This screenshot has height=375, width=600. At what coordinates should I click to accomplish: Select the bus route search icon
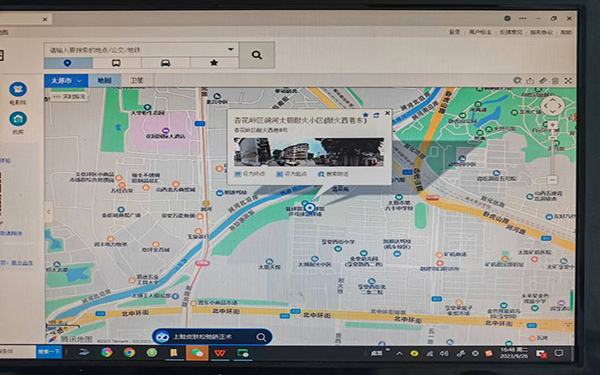(x=116, y=63)
